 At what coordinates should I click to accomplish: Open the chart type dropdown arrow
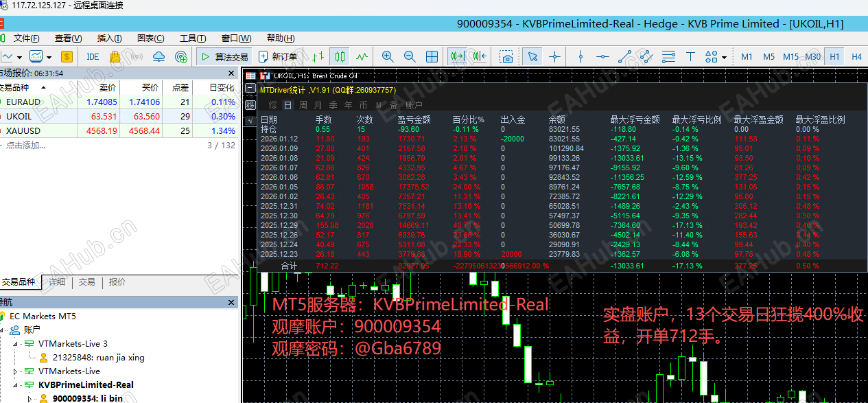click(19, 56)
